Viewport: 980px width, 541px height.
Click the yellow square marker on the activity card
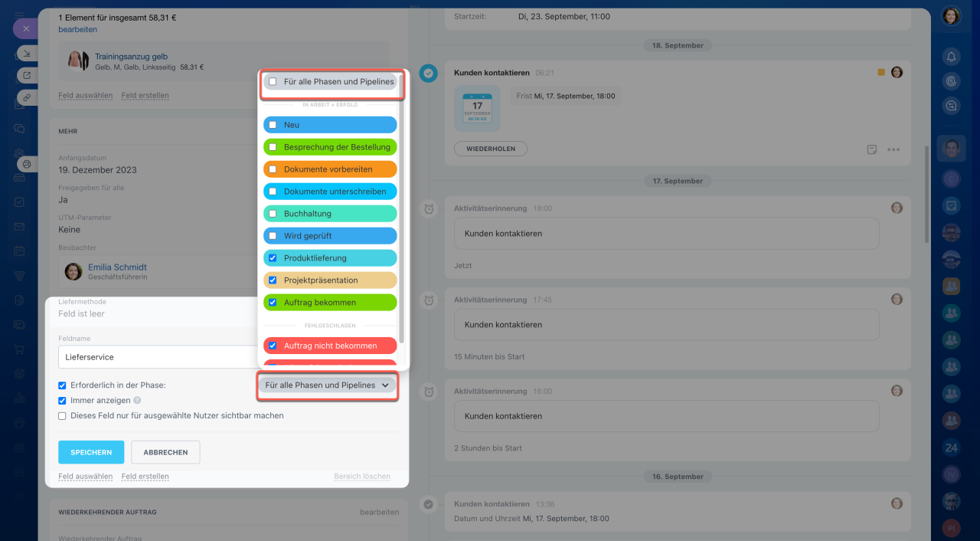[881, 72]
